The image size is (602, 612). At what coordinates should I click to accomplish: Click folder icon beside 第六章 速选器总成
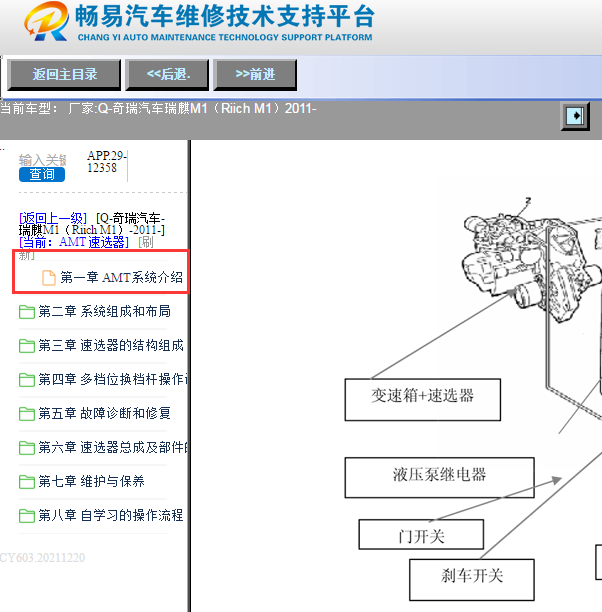[27, 448]
